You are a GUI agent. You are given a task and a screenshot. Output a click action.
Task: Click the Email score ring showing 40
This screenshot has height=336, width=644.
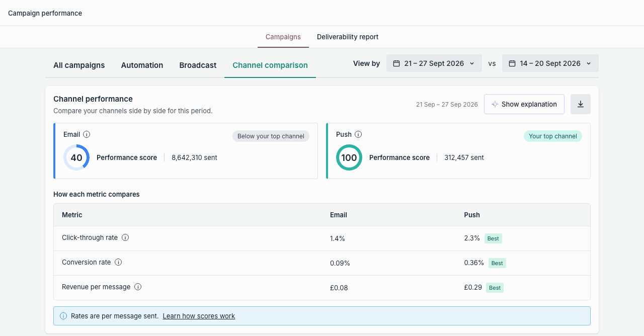[76, 157]
